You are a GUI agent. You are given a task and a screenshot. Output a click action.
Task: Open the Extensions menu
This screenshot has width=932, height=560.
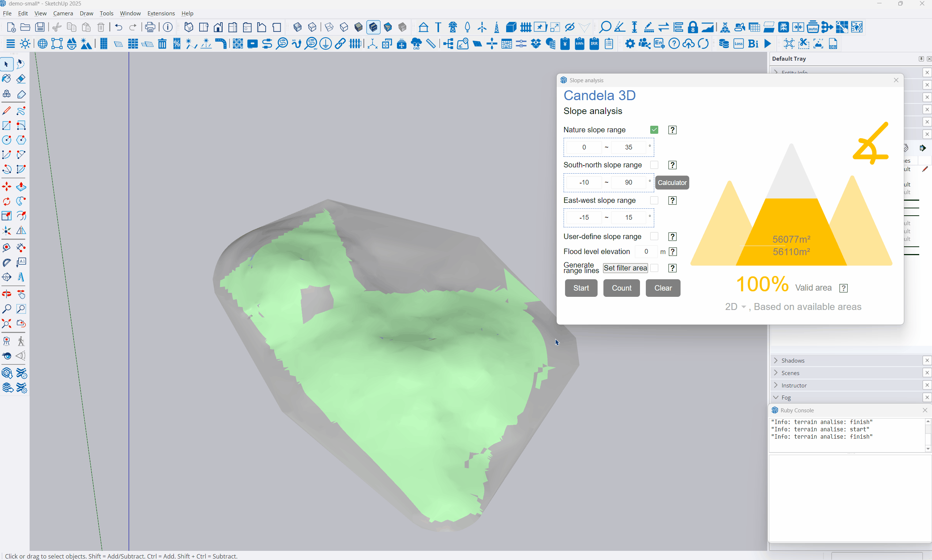(x=161, y=13)
